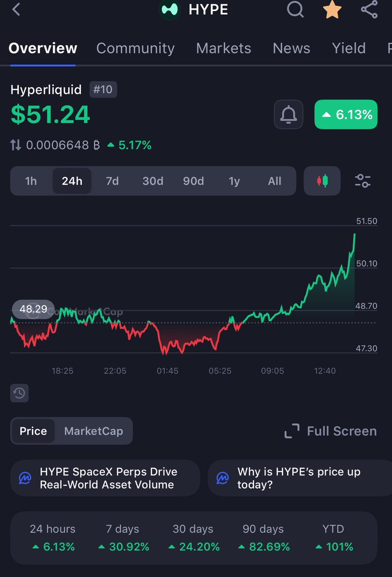Screen dimensions: 392x577
Task: Tap the 7 days 30.92% stat
Action: (123, 538)
